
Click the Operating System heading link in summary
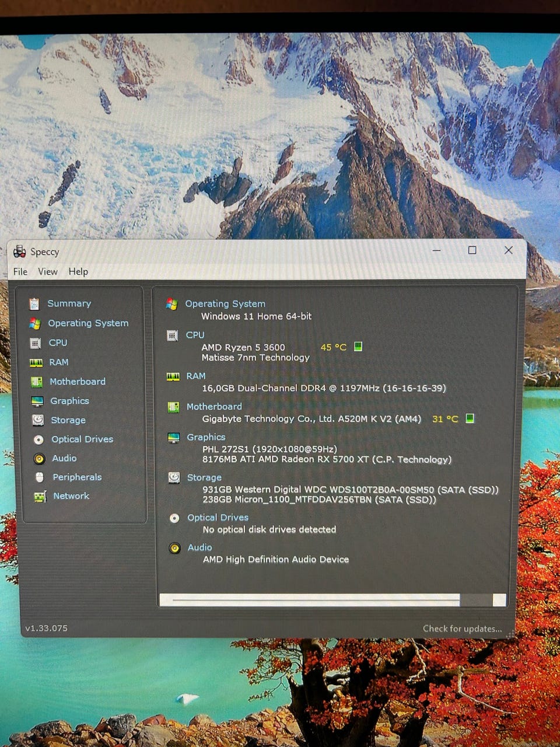pyautogui.click(x=225, y=304)
